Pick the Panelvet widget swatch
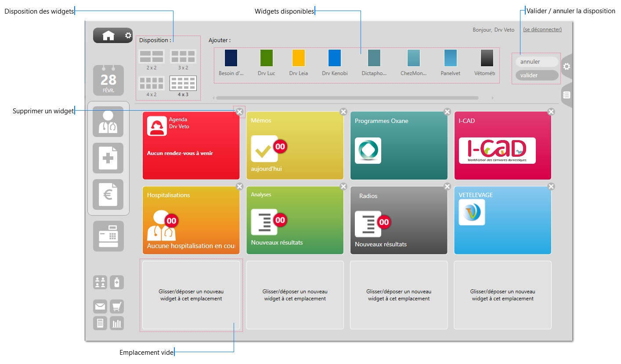 point(451,58)
